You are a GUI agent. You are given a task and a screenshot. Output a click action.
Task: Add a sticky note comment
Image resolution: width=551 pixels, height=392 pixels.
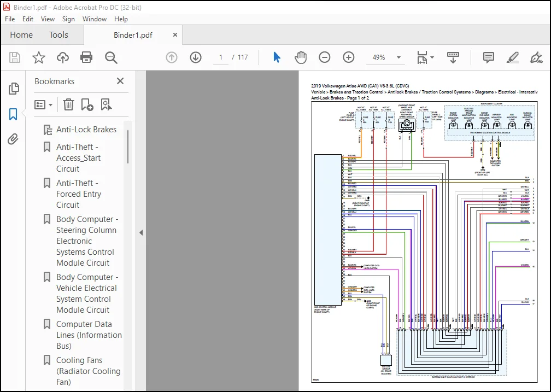click(x=489, y=57)
